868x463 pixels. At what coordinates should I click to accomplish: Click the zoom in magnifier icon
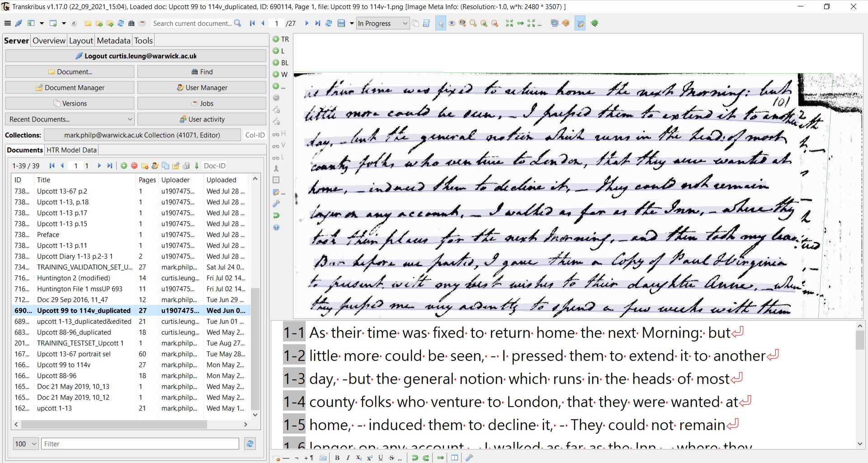(x=484, y=24)
